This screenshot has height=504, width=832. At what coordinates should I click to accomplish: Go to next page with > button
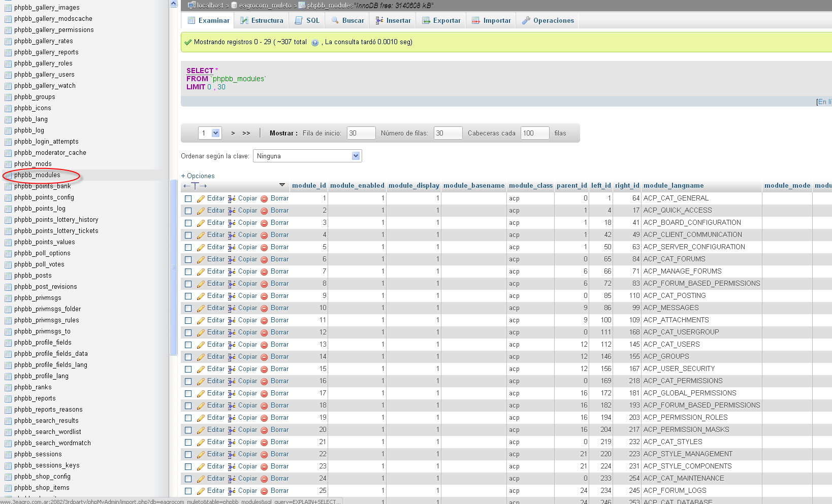(x=233, y=133)
